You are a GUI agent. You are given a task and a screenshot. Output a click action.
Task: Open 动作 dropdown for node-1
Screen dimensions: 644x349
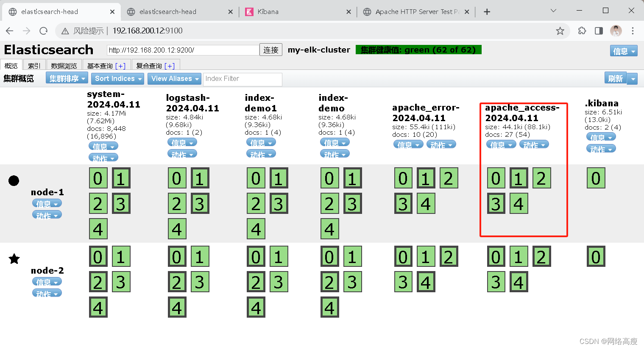[47, 215]
